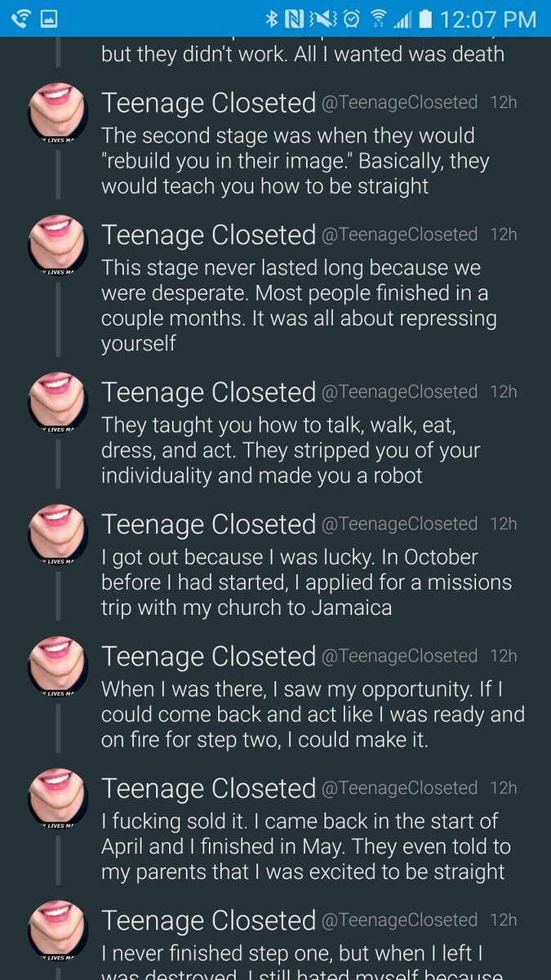The image size is (551, 980).
Task: Tap the alarm clock status icon
Action: click(352, 18)
